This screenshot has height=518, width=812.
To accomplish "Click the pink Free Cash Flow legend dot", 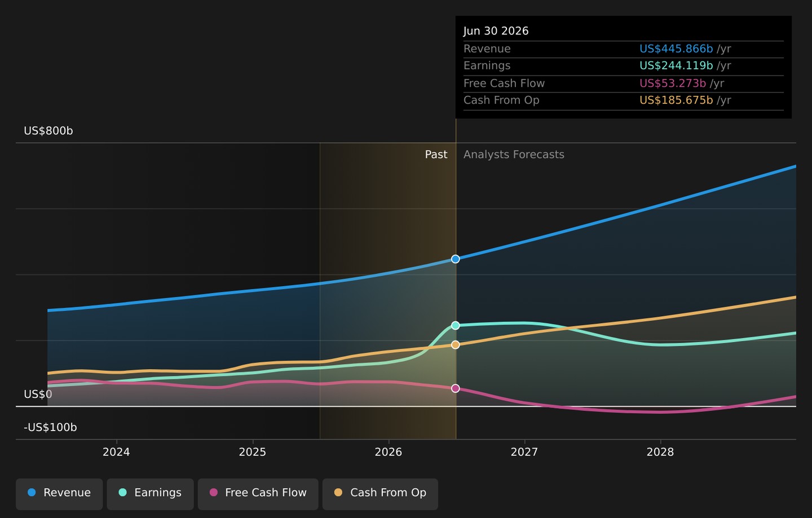I will point(214,493).
